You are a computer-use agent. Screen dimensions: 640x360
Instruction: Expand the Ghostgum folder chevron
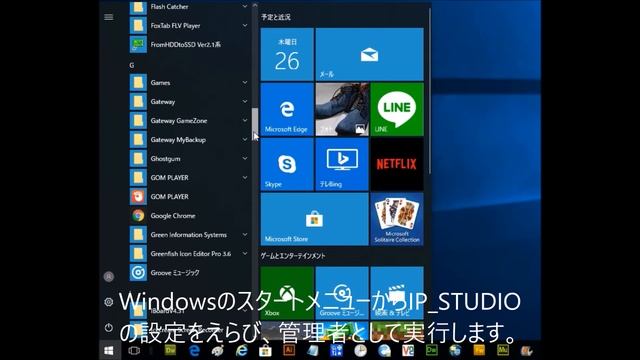244,158
